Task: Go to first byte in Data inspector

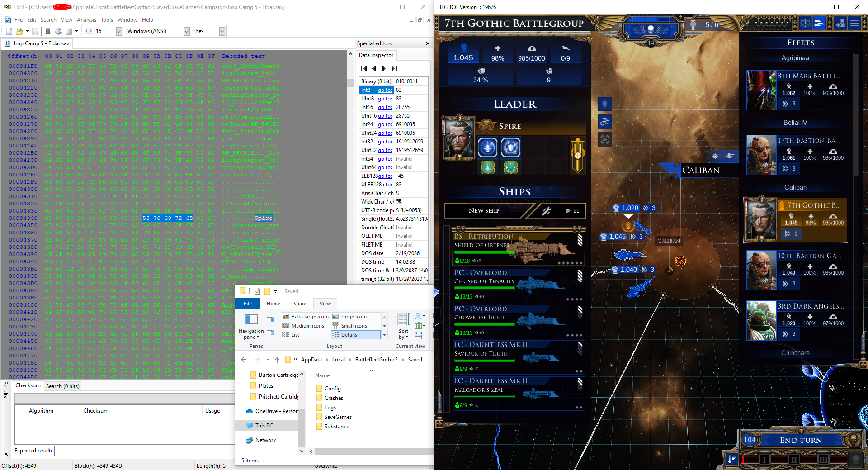Action: (x=363, y=69)
